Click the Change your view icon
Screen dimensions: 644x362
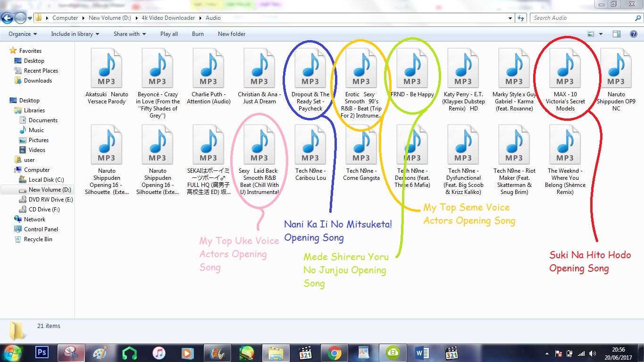click(x=591, y=34)
